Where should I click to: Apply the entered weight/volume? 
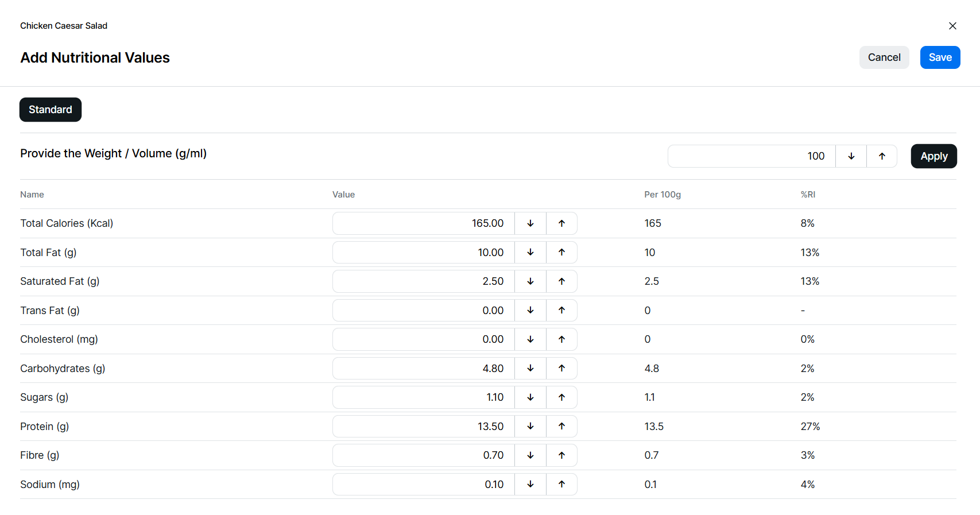tap(933, 156)
